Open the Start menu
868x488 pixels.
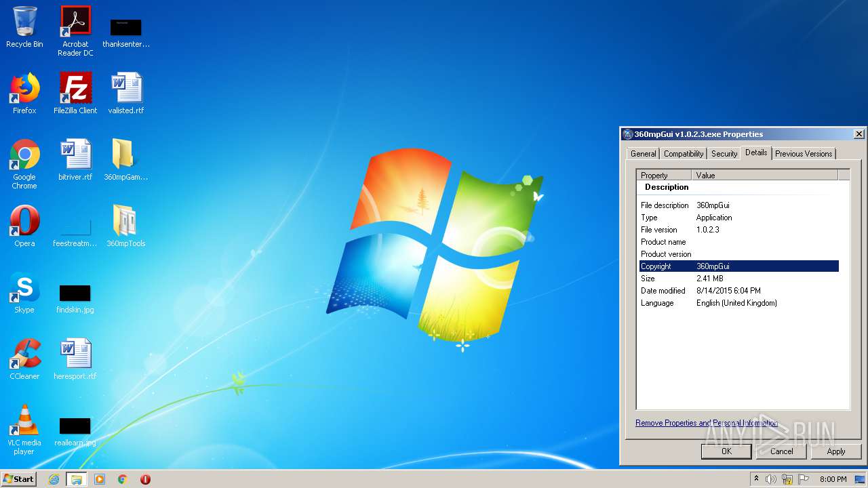(19, 479)
